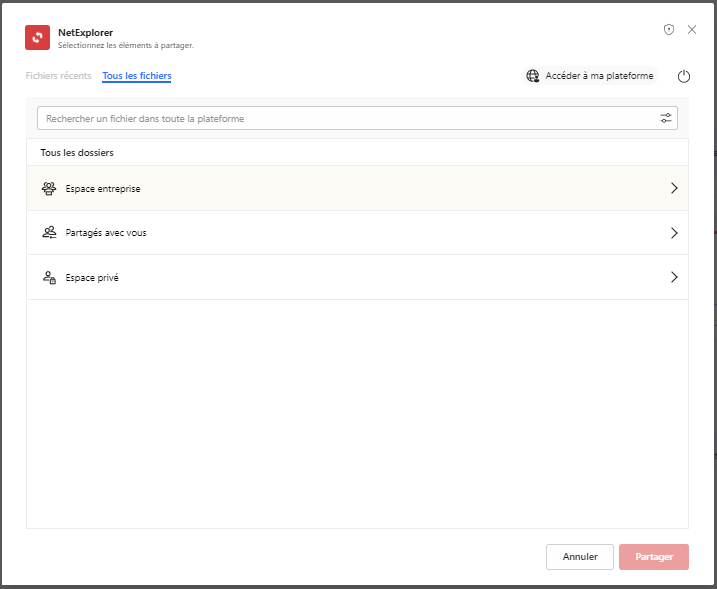Click the Espace privé locked user icon
The image size is (717, 589).
[x=49, y=277]
